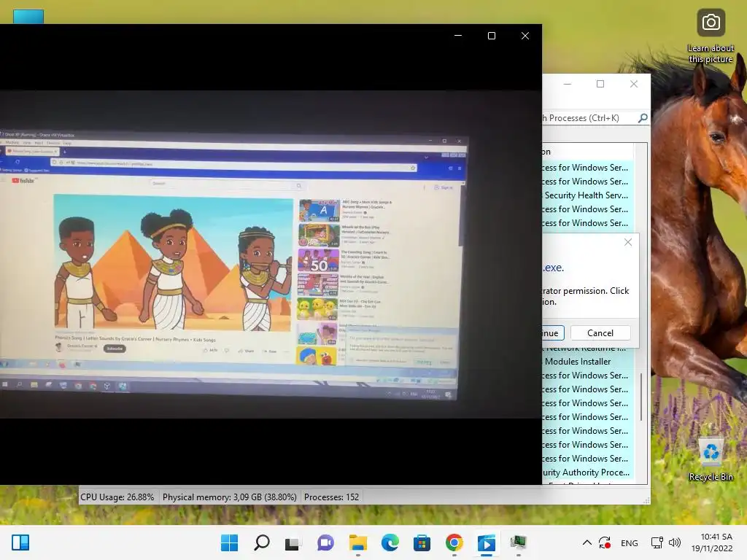Click the Continue button in dialog

click(x=553, y=332)
